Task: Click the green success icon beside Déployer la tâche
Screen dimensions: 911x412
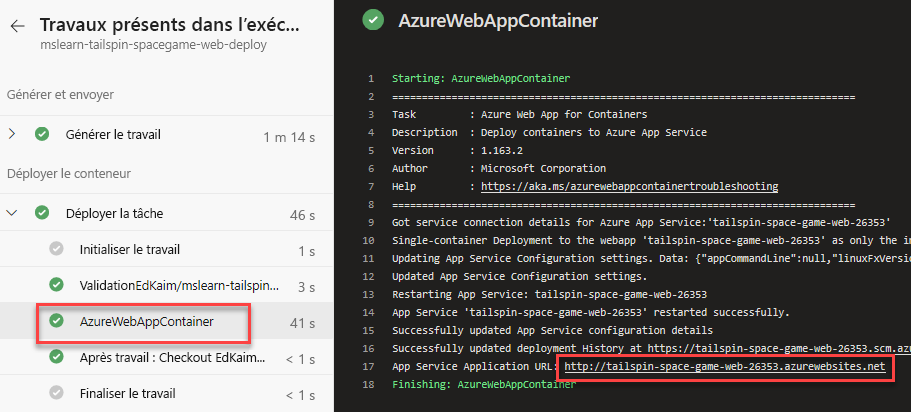Action: (x=42, y=213)
